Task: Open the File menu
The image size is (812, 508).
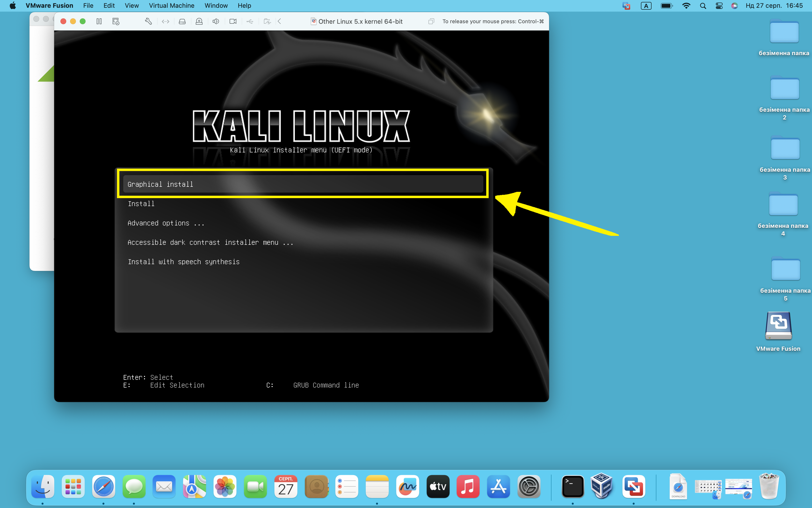Action: 88,6
